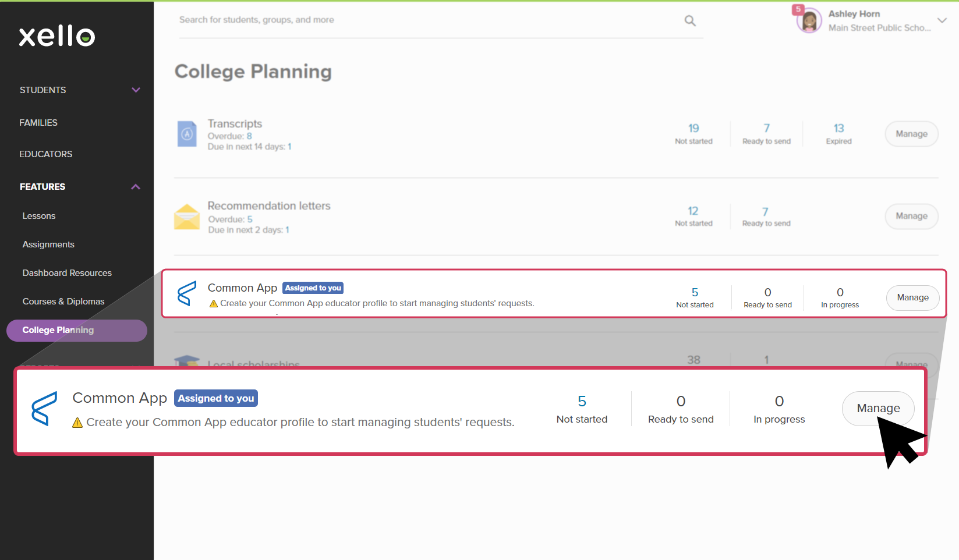
Task: Expand the Students sidebar section
Action: tap(136, 90)
